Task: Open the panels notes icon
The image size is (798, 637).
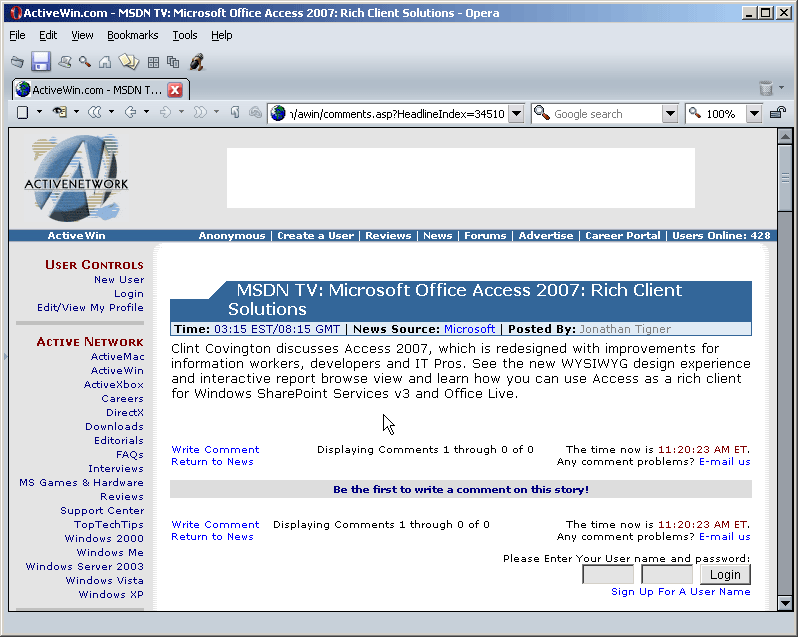Action: (129, 62)
